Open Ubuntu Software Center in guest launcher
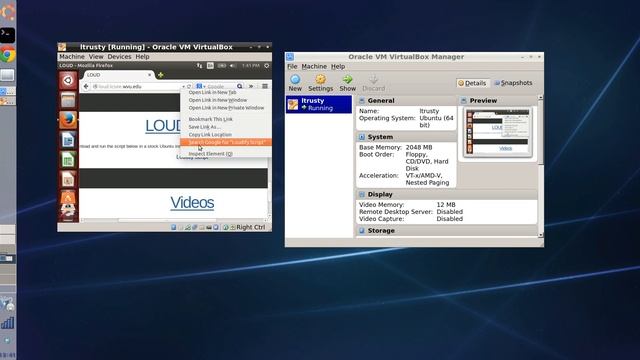This screenshot has height=360, width=640. [x=68, y=198]
